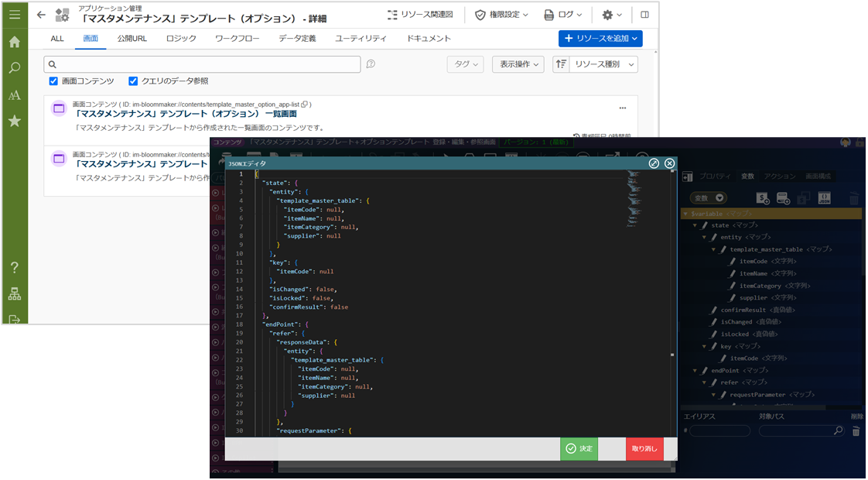Switch to the 公開URL tab
The image size is (868, 480).
(132, 38)
